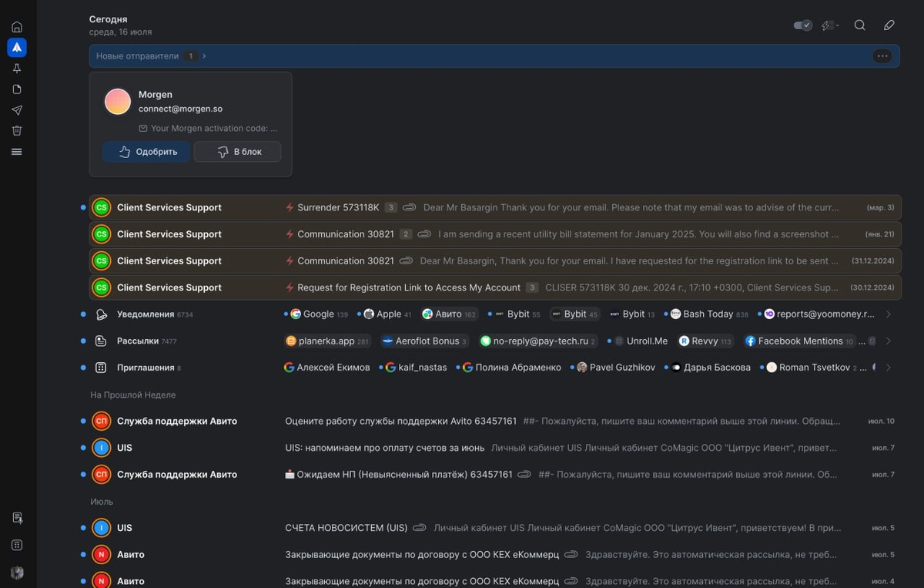Open pinned emails via pin icon
Screen dimensions: 924x588
pos(17,69)
